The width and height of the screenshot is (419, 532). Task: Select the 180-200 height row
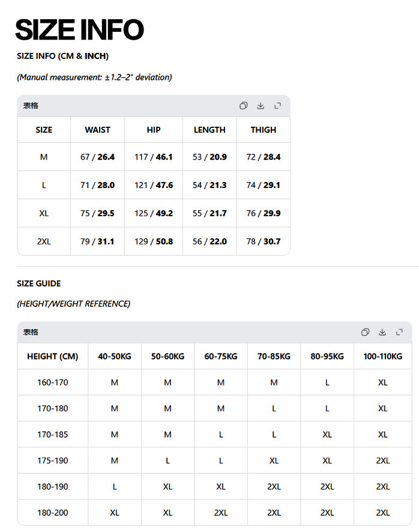point(214,513)
